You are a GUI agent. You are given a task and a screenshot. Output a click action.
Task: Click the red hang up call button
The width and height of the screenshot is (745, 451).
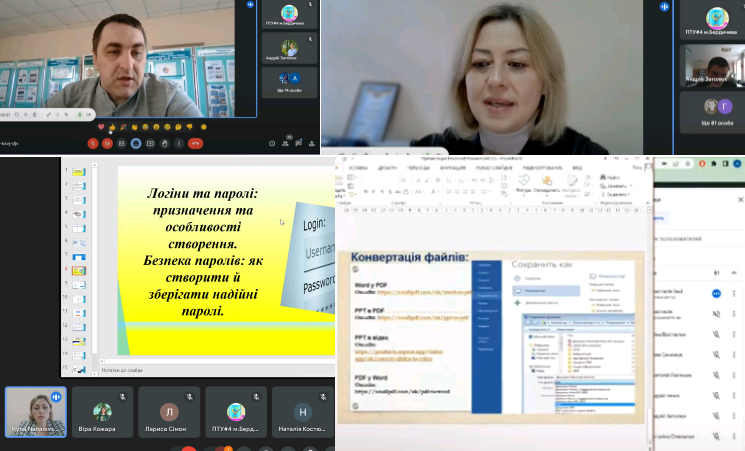[x=196, y=143]
